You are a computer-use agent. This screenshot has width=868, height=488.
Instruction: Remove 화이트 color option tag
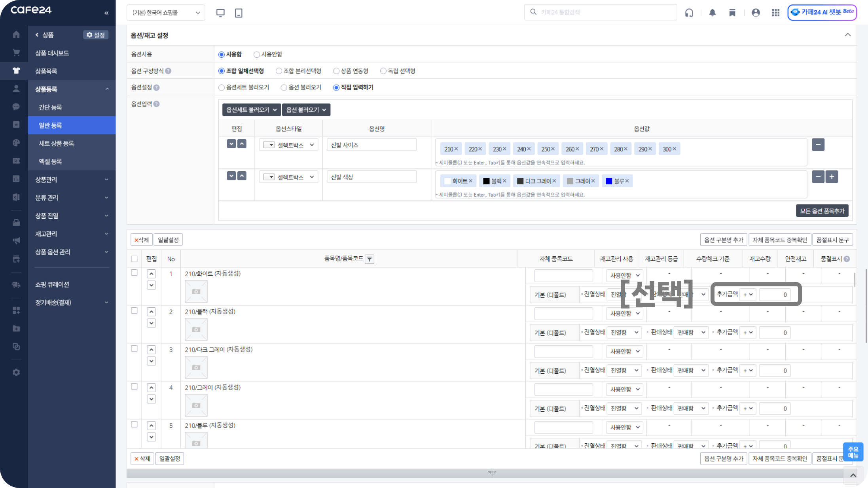coord(471,181)
